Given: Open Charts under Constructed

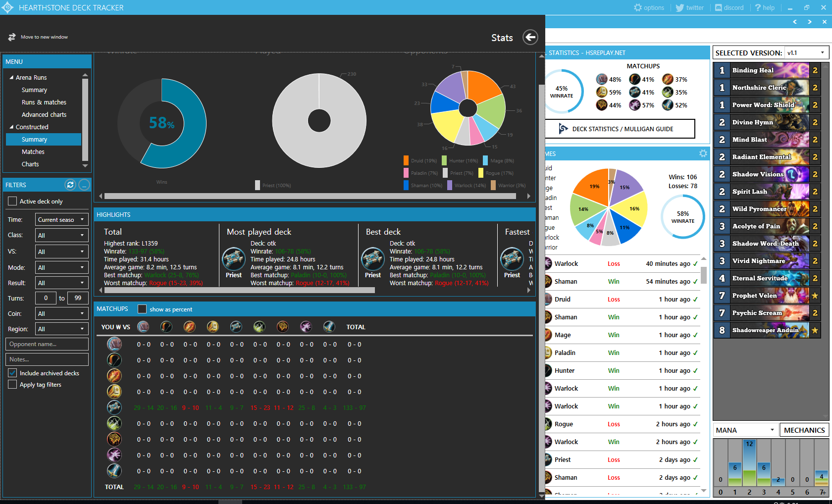Looking at the screenshot, I should tap(30, 164).
